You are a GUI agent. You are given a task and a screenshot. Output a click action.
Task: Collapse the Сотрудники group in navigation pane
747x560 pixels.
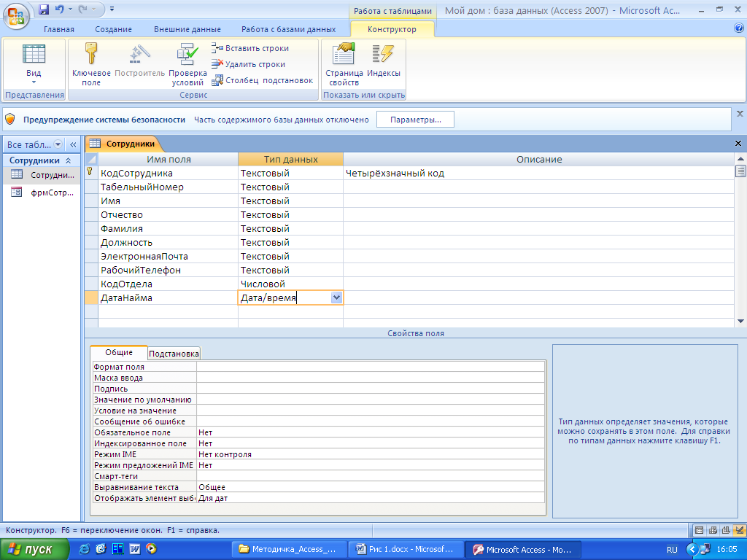point(68,160)
